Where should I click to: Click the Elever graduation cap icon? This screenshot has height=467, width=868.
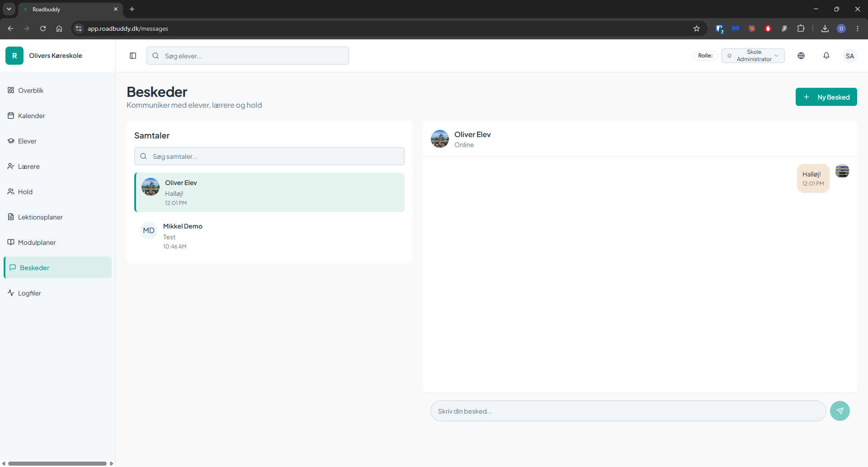[11, 141]
